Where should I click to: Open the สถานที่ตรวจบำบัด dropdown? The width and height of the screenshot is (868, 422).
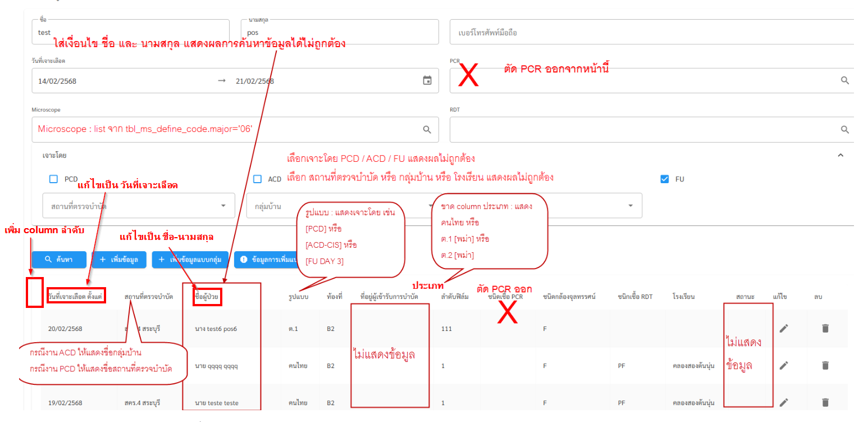(138, 206)
